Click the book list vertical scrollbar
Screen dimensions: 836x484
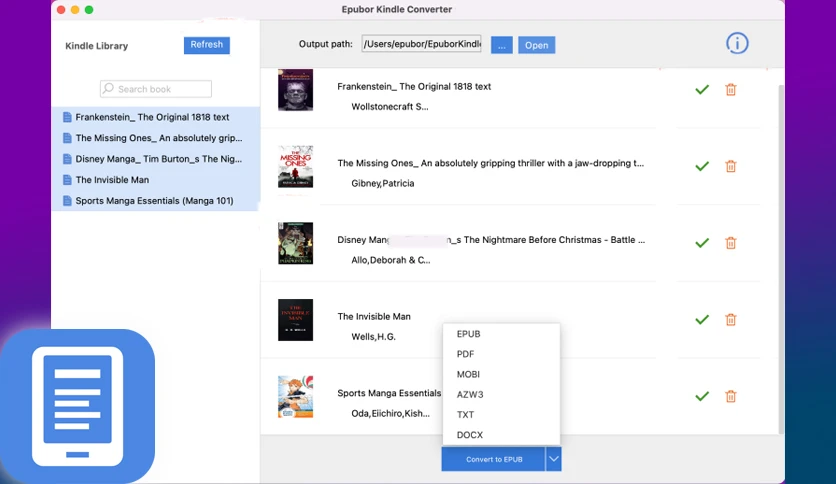(x=781, y=259)
